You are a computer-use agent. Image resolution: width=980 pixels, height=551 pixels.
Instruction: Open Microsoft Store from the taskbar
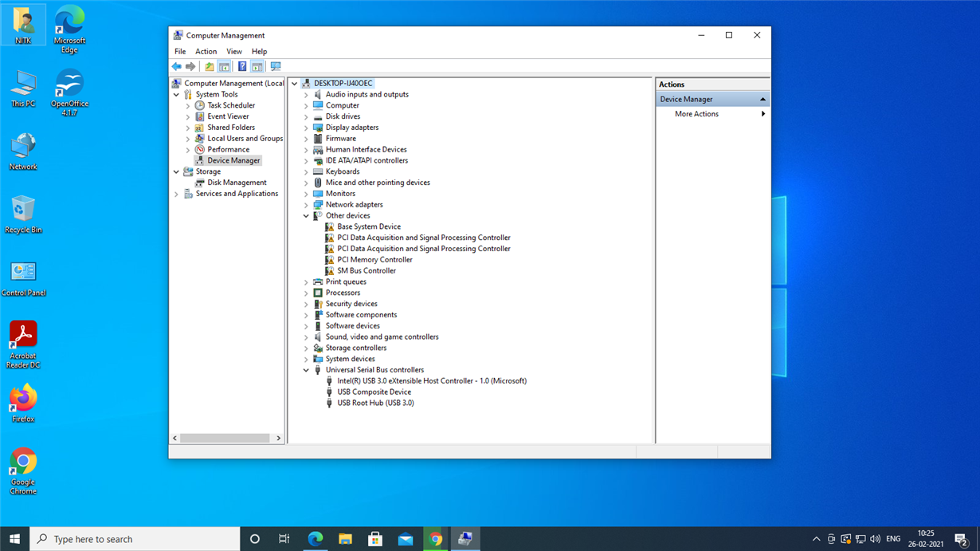tap(375, 539)
